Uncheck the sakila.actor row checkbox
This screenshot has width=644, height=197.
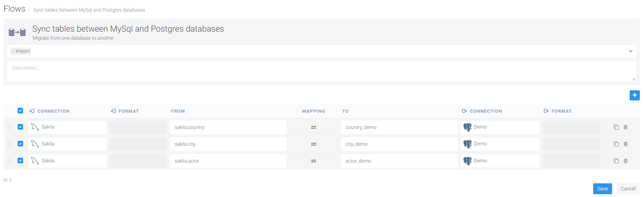coord(20,160)
